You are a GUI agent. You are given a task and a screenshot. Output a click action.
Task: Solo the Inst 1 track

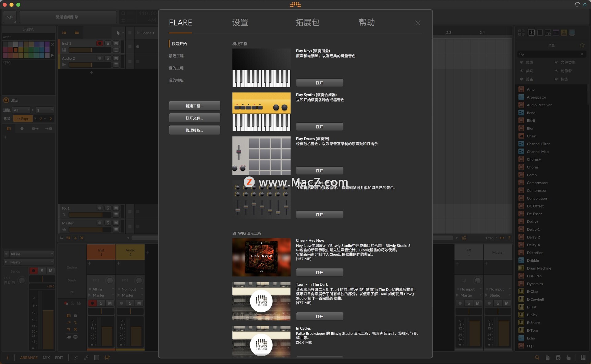click(108, 43)
